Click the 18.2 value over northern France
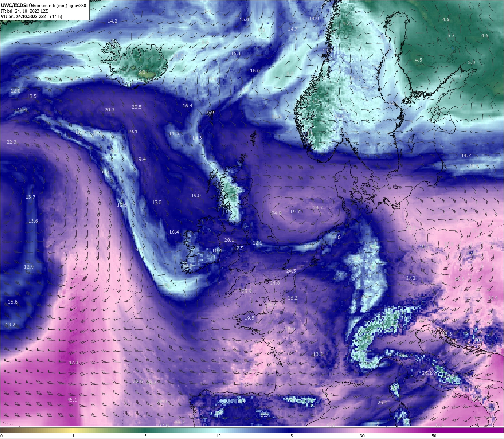The height and width of the screenshot is (439, 504). pyautogui.click(x=293, y=298)
